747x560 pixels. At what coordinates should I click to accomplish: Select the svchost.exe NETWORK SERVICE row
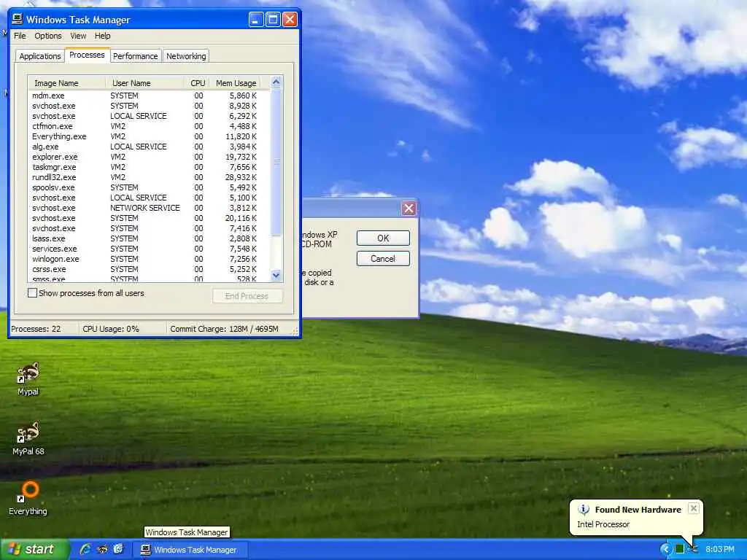coord(148,208)
